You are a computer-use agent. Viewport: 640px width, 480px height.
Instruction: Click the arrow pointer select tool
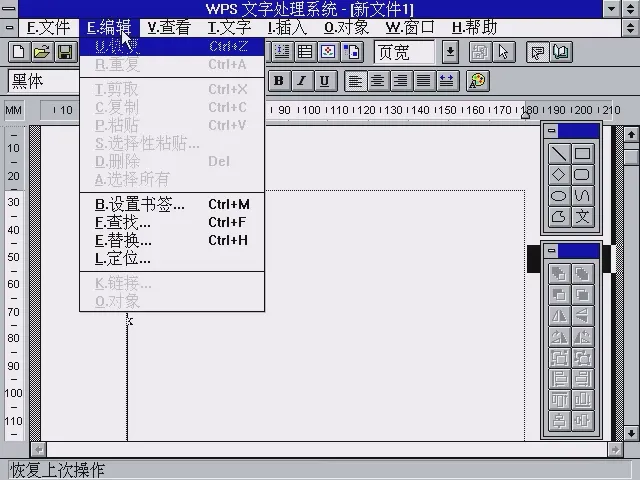[x=503, y=52]
